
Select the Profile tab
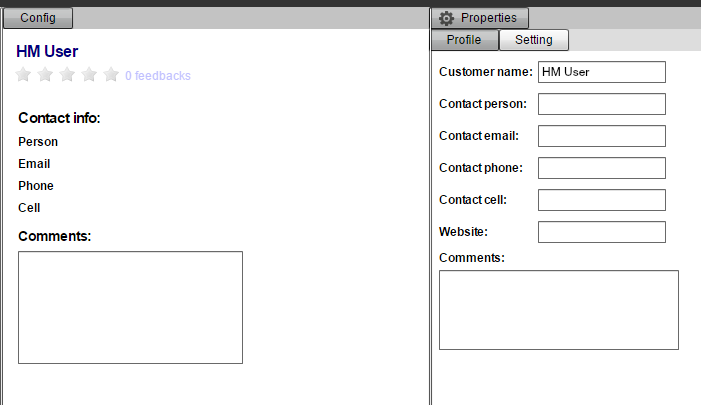[x=464, y=40]
